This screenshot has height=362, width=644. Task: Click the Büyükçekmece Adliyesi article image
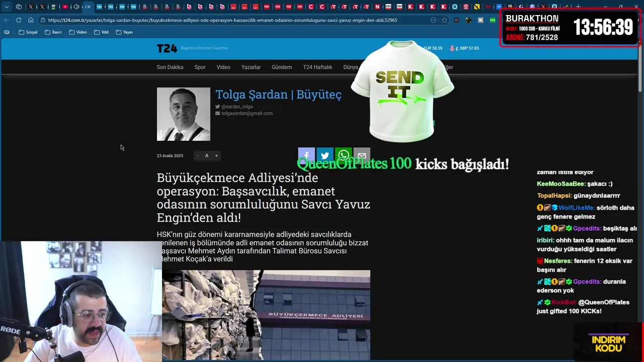pyautogui.click(x=266, y=315)
